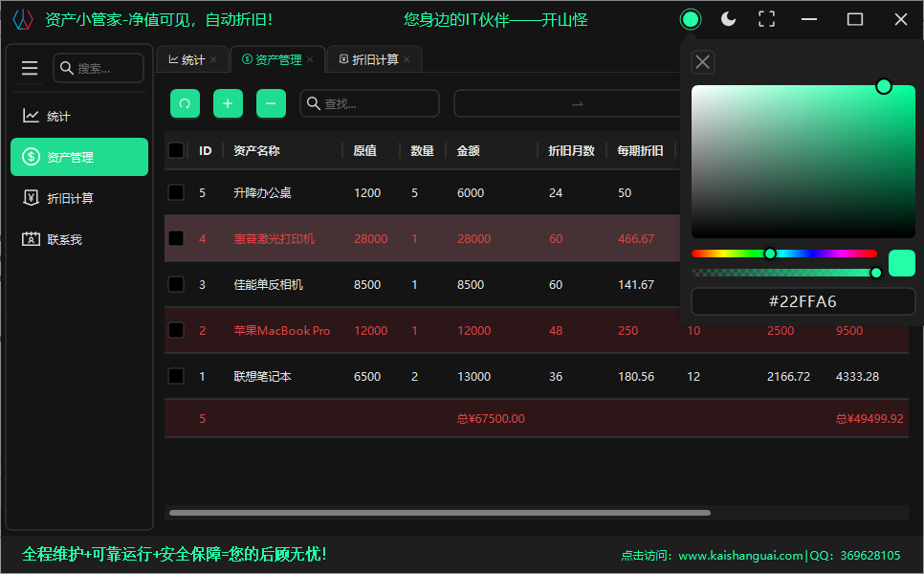Check the 苹果MacBook Pro row checkbox
The height and width of the screenshot is (574, 924).
click(x=176, y=331)
